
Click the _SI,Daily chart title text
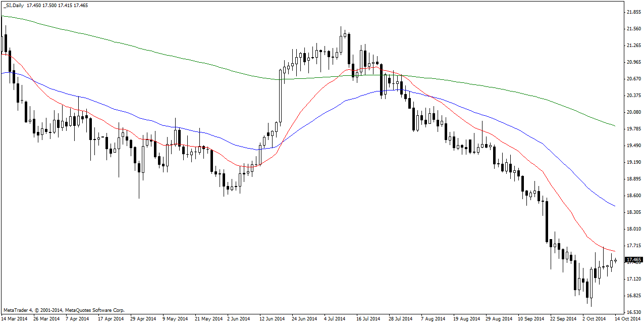coord(14,5)
